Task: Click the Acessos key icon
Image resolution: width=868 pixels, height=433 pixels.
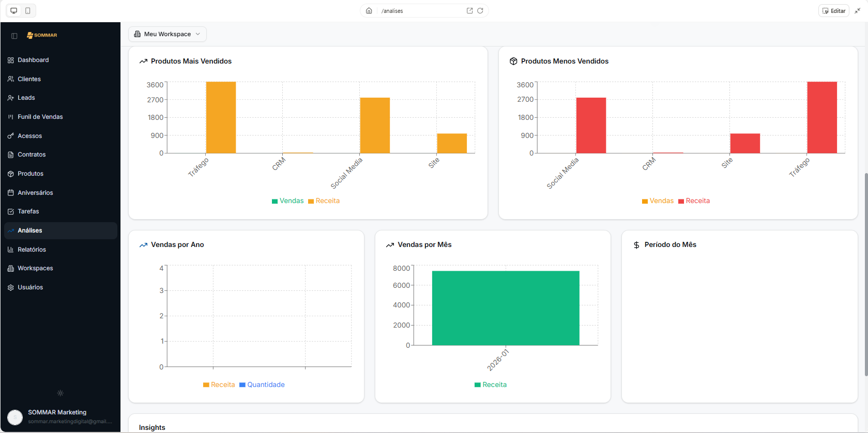Action: pyautogui.click(x=11, y=136)
